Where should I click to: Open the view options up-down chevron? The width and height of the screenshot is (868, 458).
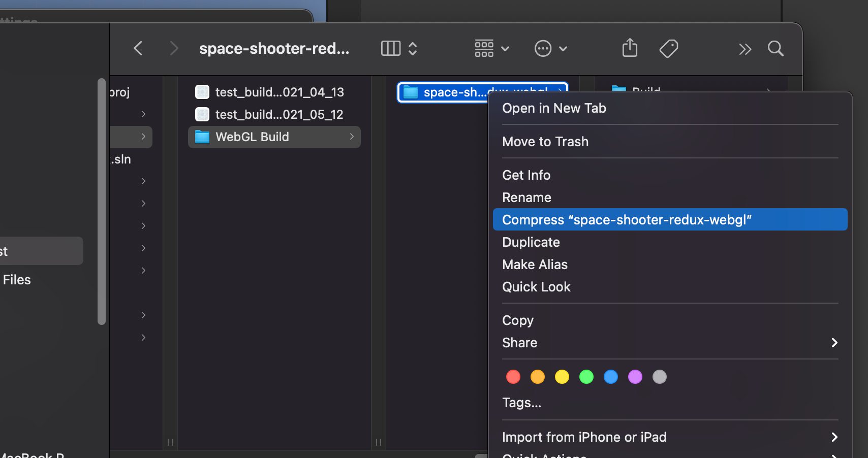click(413, 49)
